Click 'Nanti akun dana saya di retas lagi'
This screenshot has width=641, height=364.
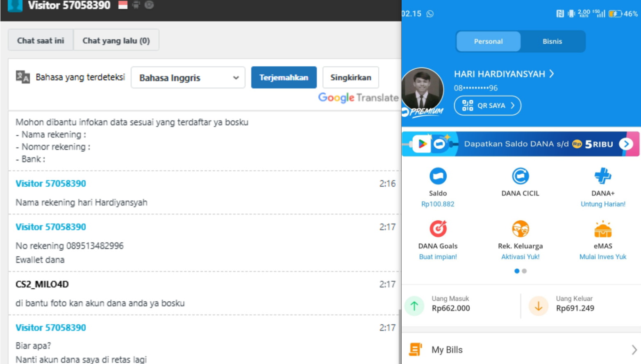point(81,359)
